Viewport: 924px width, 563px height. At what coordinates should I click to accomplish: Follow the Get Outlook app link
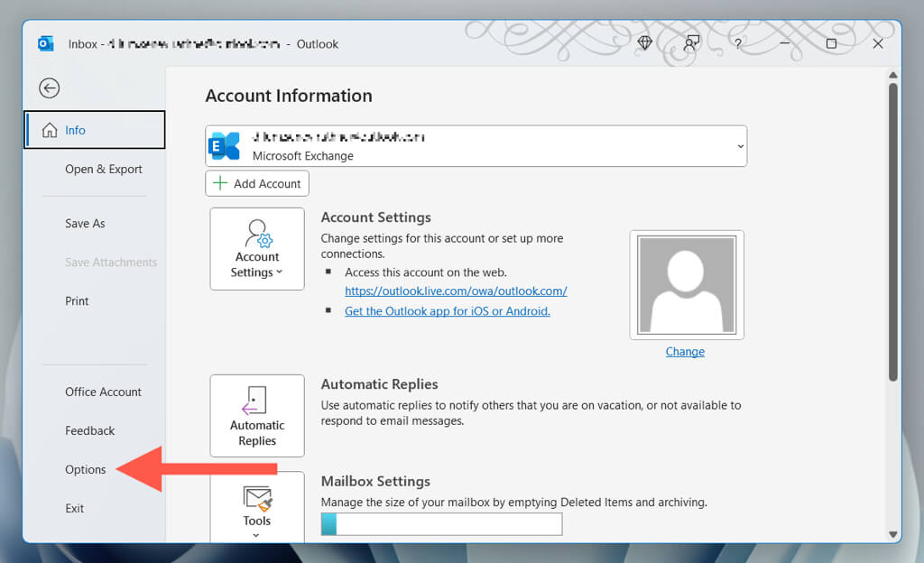click(x=447, y=311)
